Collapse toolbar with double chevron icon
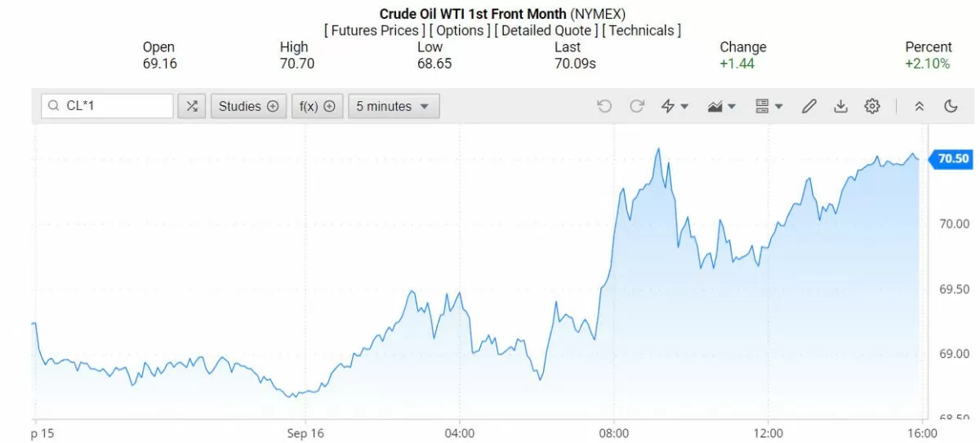The width and height of the screenshot is (980, 443). coord(920,106)
